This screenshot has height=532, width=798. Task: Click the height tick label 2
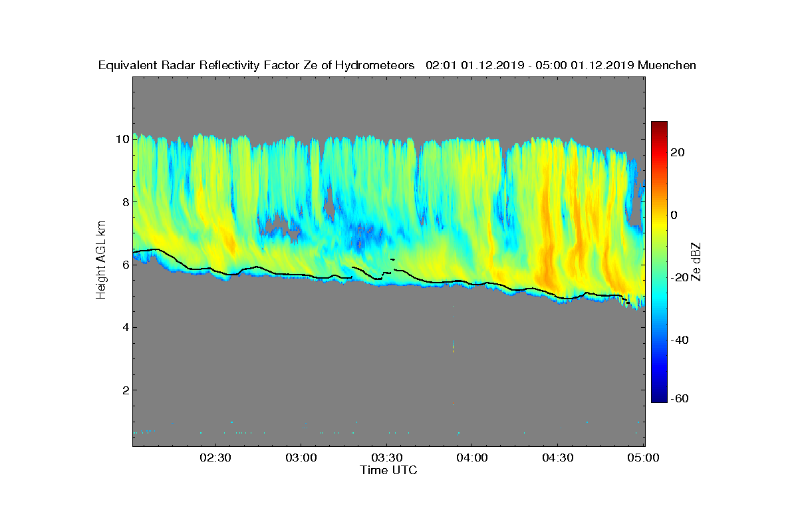124,390
